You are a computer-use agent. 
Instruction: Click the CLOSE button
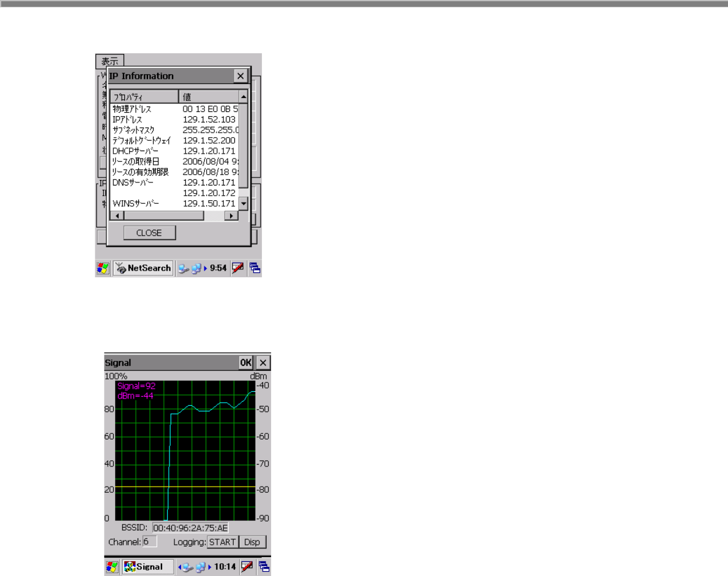[149, 233]
